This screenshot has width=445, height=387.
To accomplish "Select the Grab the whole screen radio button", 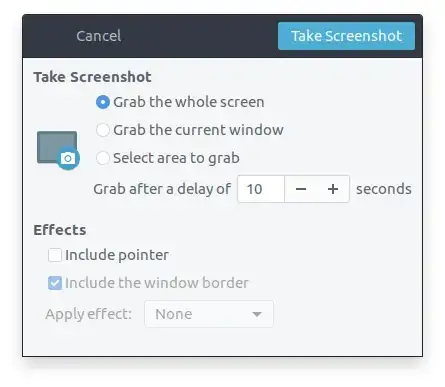I will coord(103,102).
